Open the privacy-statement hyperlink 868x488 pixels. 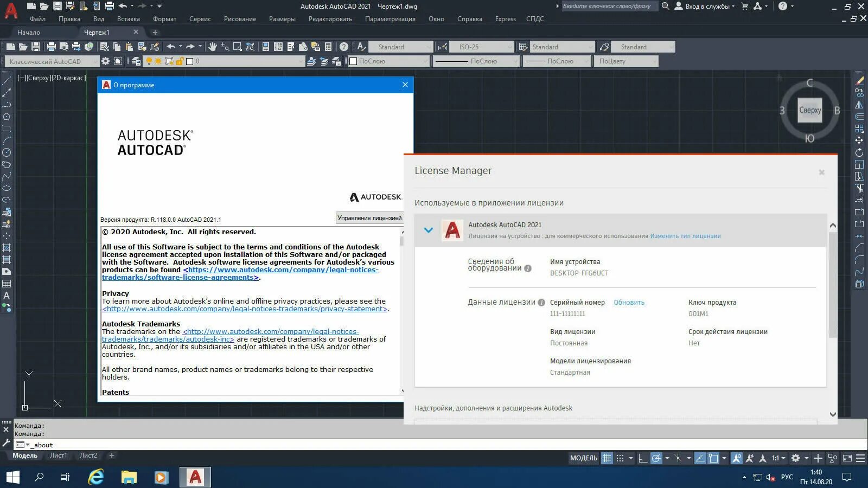click(245, 309)
